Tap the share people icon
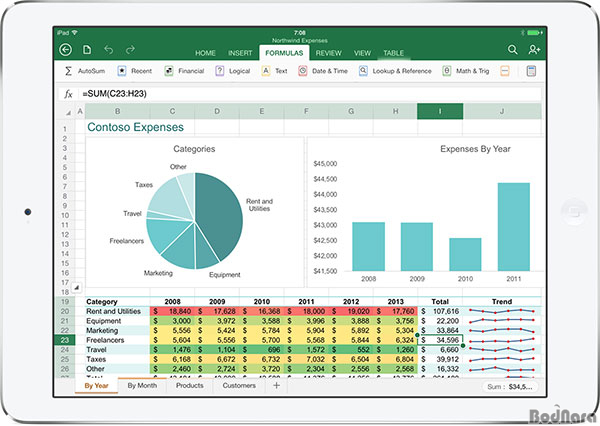 pos(534,50)
